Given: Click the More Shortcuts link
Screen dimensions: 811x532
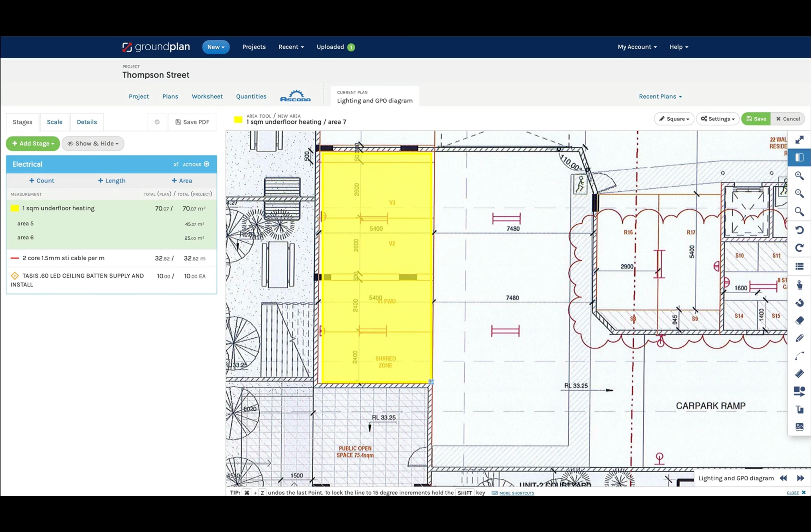Looking at the screenshot, I should tap(516, 493).
